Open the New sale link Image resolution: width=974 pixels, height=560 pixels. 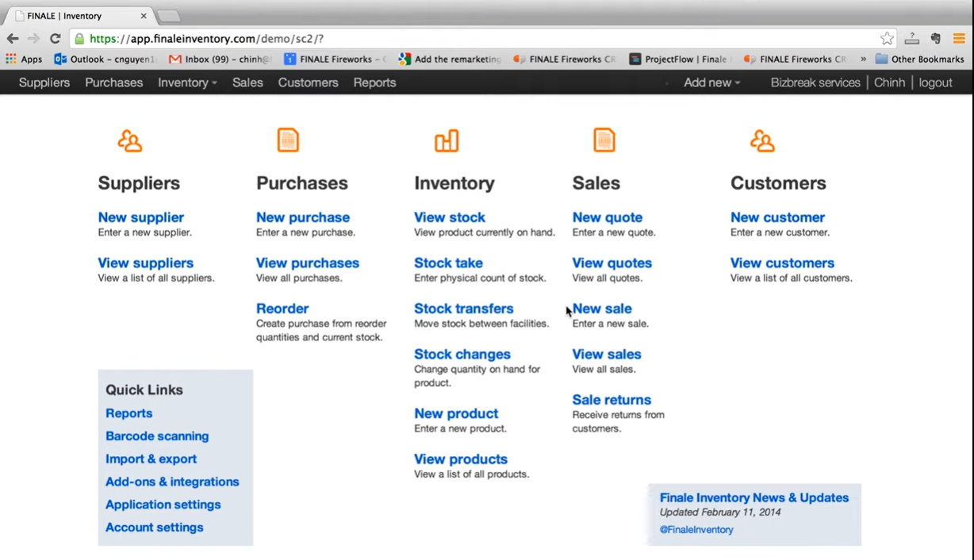coord(602,309)
